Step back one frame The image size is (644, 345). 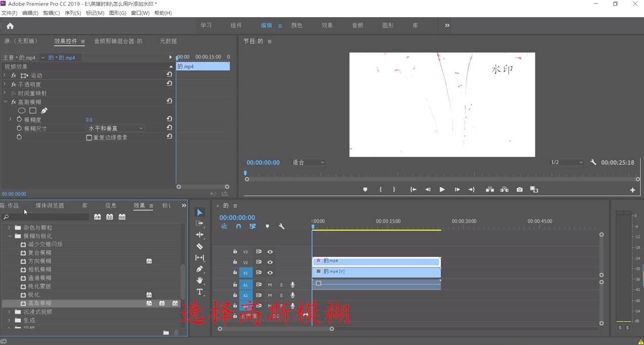(x=428, y=190)
